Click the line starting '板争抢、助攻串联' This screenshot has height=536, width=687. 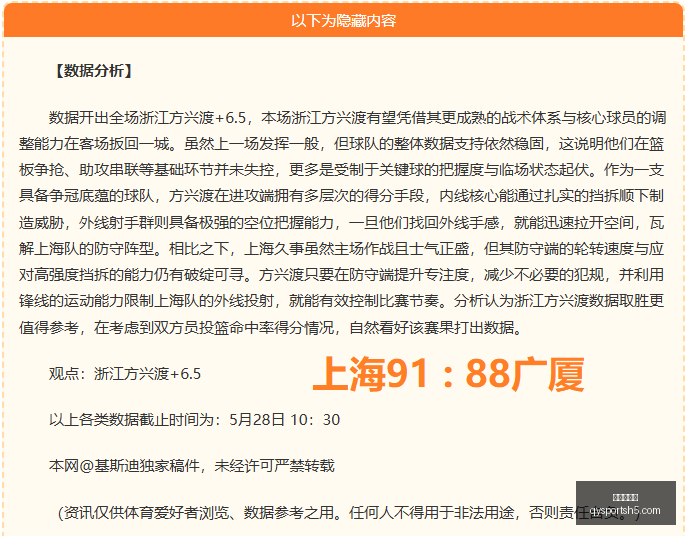point(342,170)
